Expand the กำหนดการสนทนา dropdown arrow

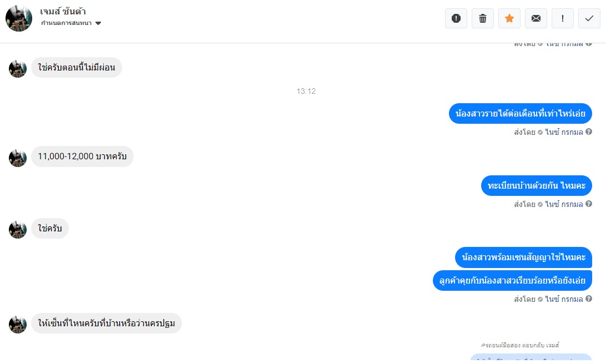coord(98,23)
